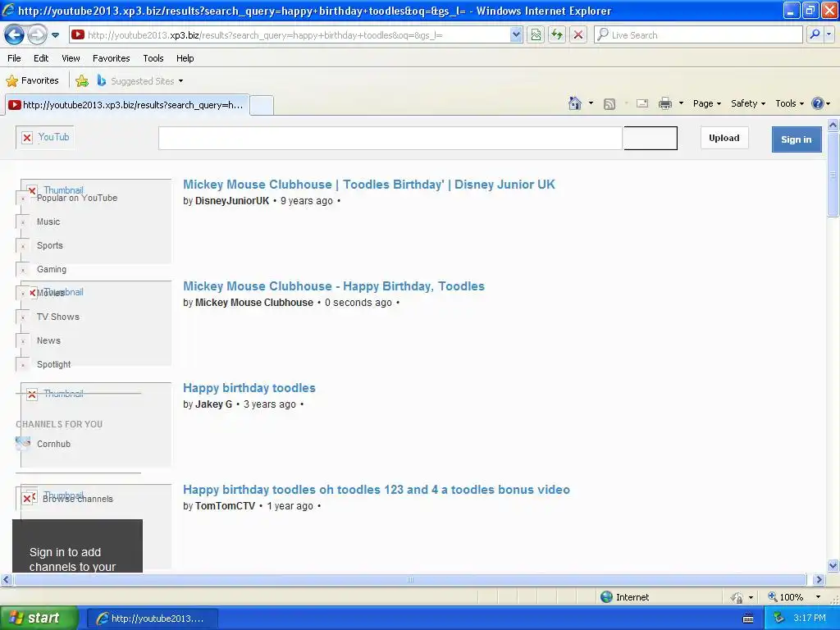Viewport: 840px width, 630px height.
Task: Open the Favorites menu
Action: pyautogui.click(x=111, y=58)
